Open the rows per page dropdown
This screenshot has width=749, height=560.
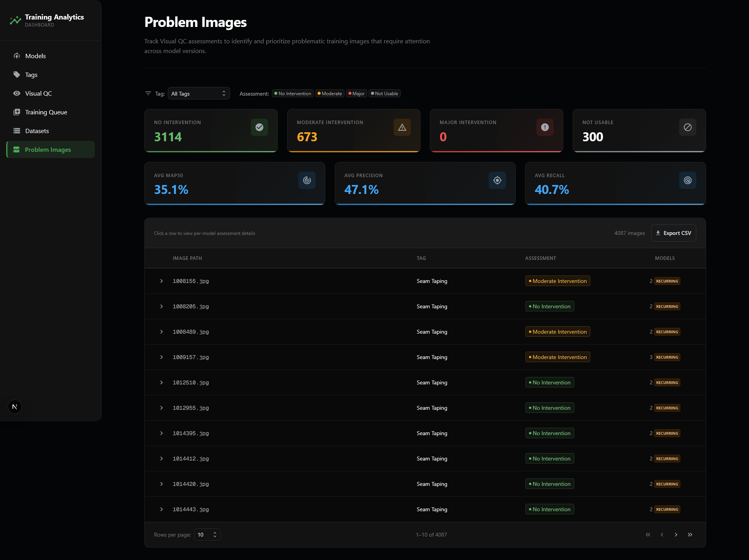pyautogui.click(x=208, y=535)
